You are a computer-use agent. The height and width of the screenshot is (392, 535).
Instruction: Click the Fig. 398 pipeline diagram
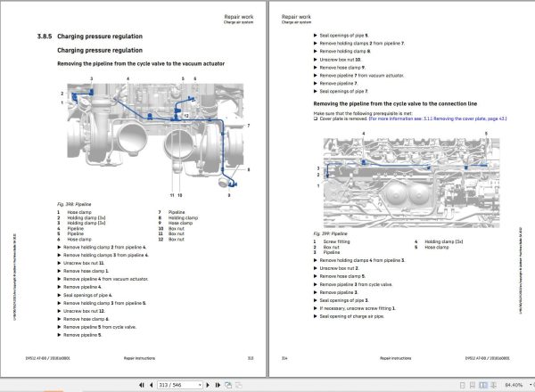pyautogui.click(x=155, y=136)
